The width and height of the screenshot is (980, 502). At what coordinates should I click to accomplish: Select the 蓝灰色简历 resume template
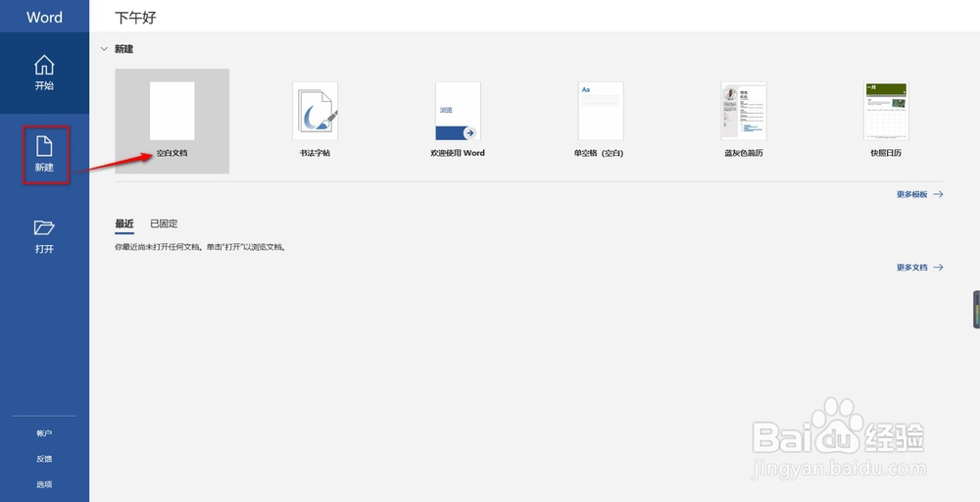(743, 111)
